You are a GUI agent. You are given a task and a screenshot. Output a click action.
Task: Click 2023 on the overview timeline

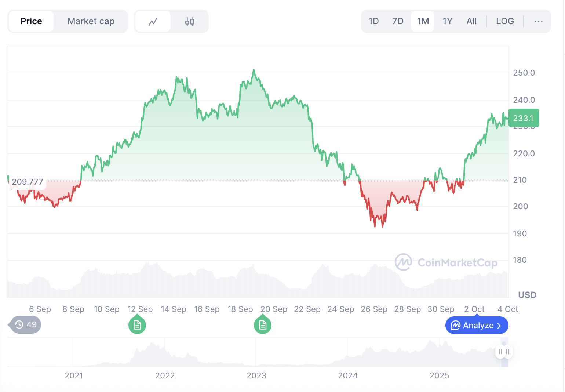click(256, 375)
